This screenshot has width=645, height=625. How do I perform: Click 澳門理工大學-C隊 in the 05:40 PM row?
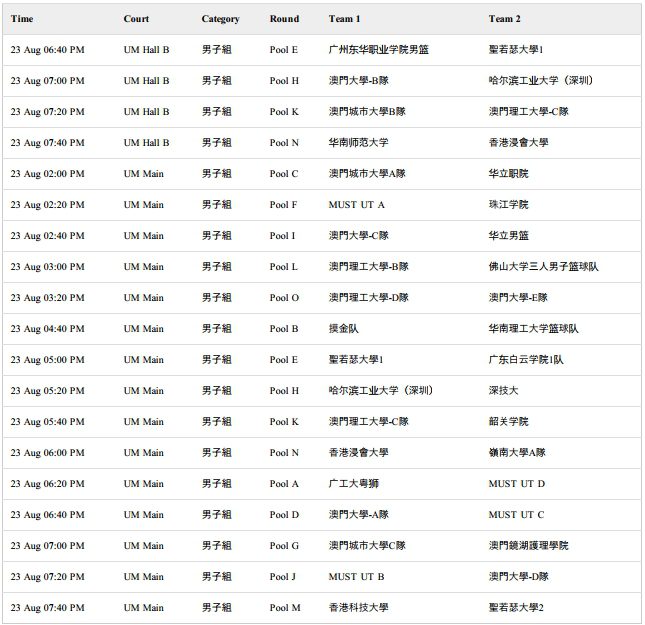click(369, 422)
